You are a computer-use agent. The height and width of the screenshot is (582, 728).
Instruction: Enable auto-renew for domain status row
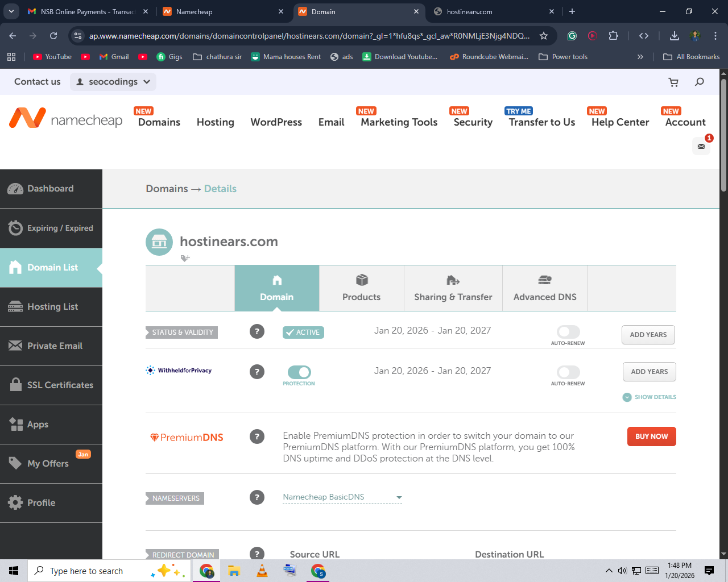568,332
